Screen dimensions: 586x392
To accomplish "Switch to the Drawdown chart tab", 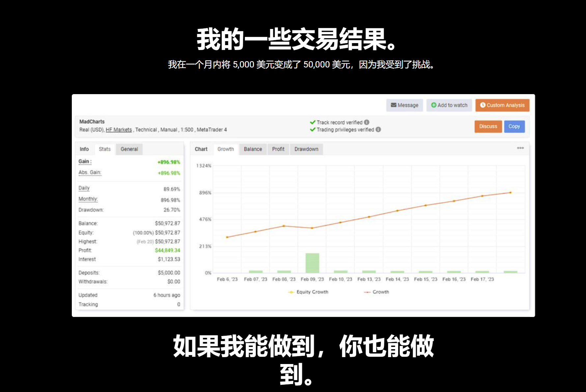I will pyautogui.click(x=306, y=149).
